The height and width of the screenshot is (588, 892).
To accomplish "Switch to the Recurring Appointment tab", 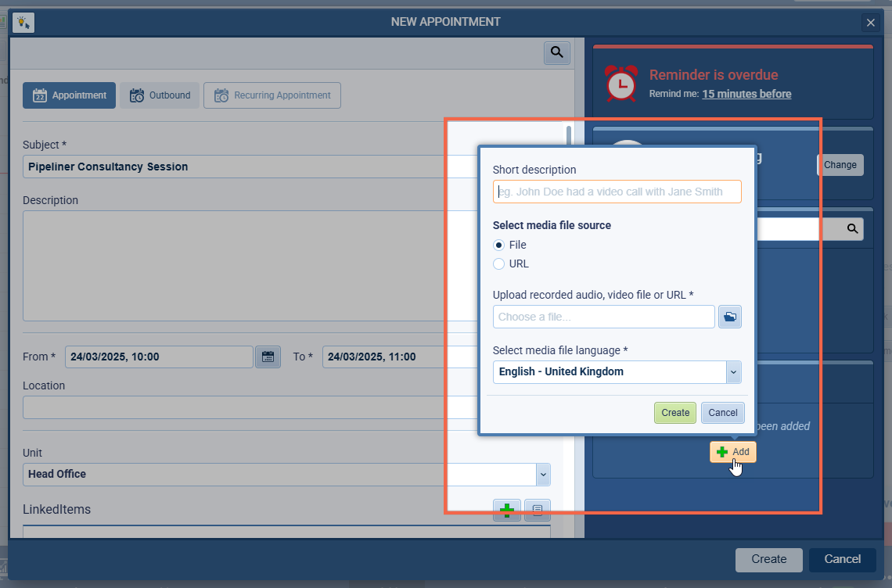I will (x=272, y=95).
